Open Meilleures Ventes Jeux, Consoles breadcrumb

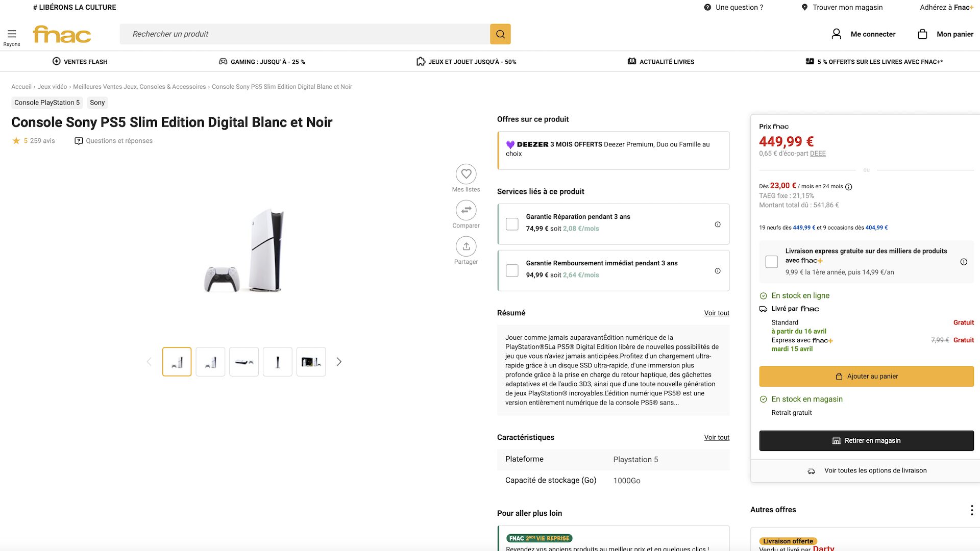point(139,87)
